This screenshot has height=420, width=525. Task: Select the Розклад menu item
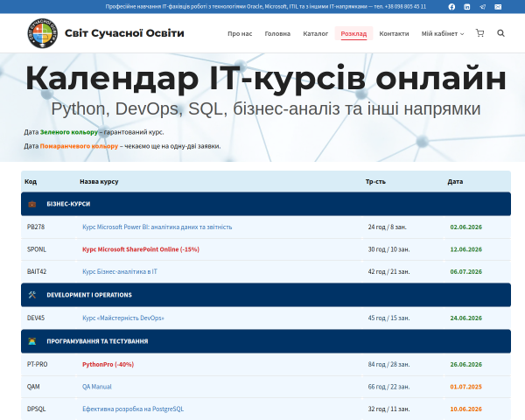pyautogui.click(x=353, y=33)
